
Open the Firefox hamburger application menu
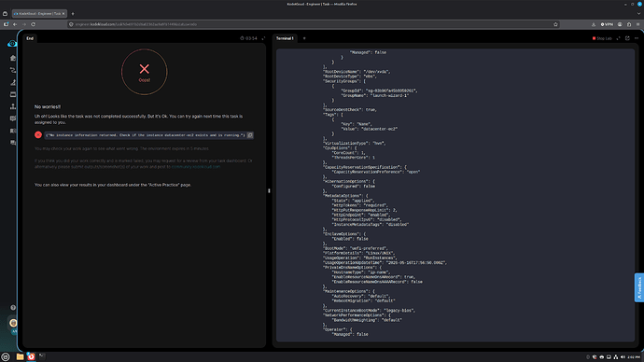637,24
